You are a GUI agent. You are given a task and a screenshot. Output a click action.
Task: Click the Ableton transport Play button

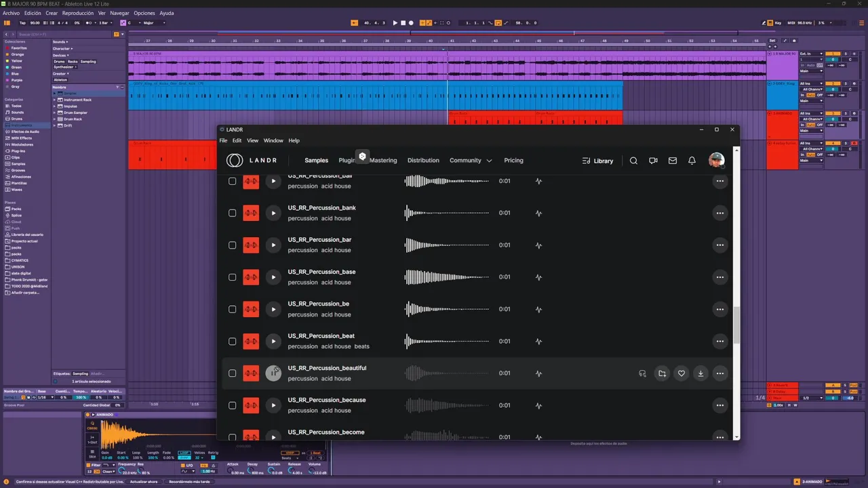click(395, 23)
